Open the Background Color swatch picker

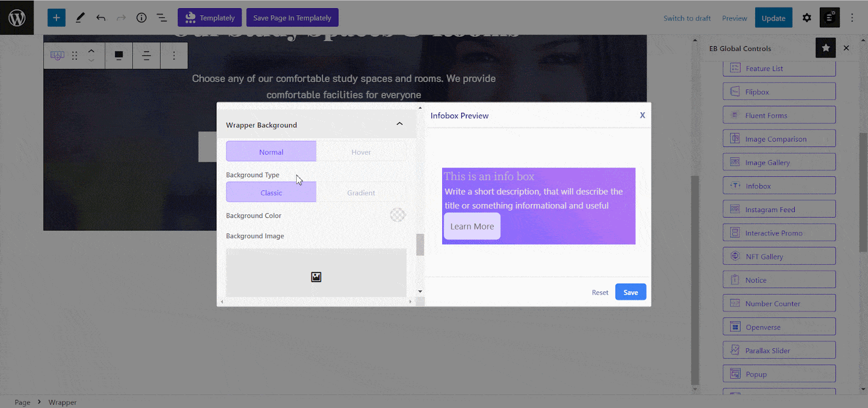click(398, 215)
